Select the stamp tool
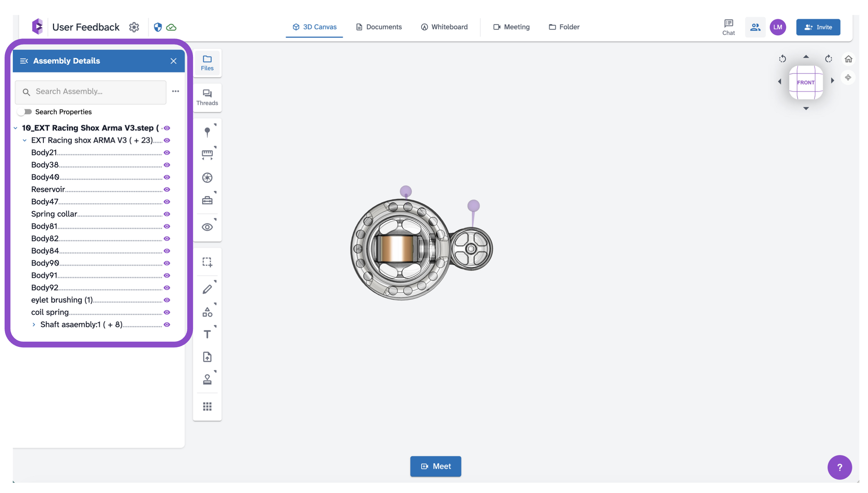Viewport: 868px width, 493px height. tap(207, 379)
